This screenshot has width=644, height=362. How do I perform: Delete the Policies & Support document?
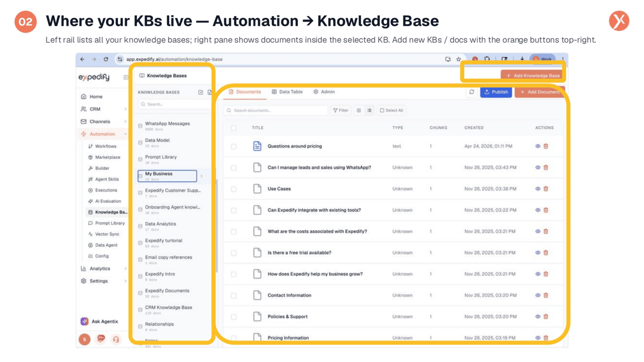pyautogui.click(x=546, y=317)
